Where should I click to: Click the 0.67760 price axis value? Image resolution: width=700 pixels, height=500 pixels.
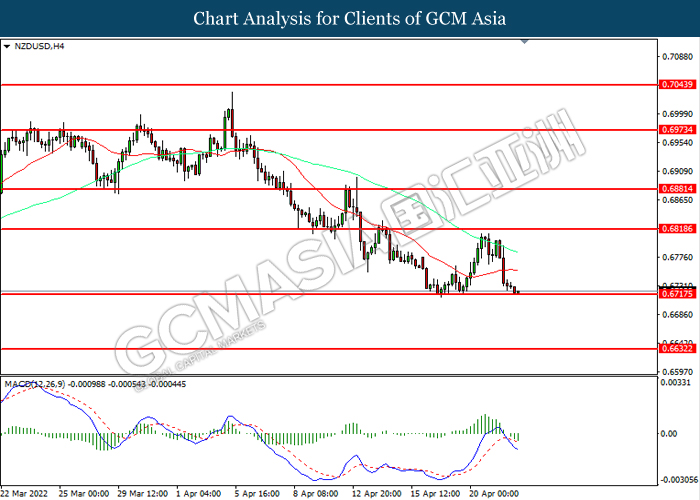click(678, 258)
